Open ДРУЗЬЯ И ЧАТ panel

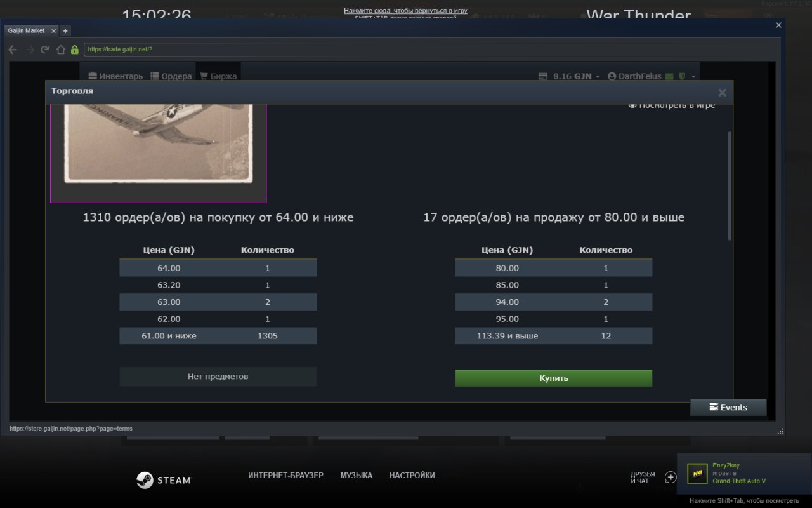coord(643,478)
